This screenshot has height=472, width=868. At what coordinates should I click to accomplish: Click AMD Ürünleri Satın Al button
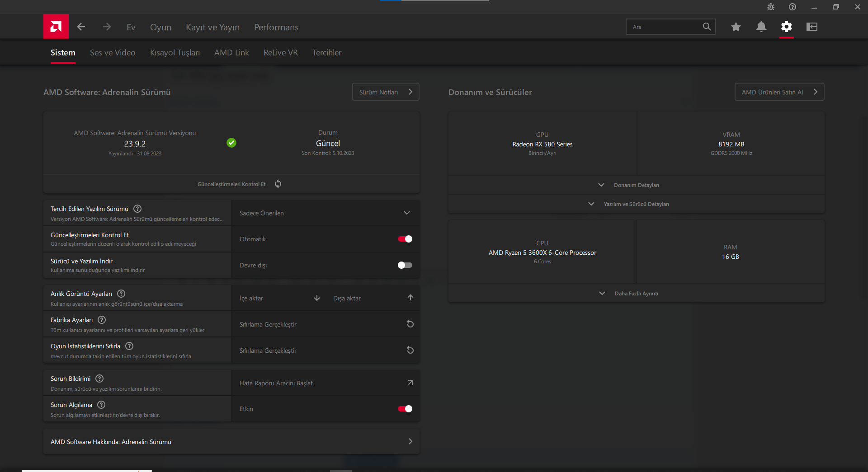[x=779, y=92]
